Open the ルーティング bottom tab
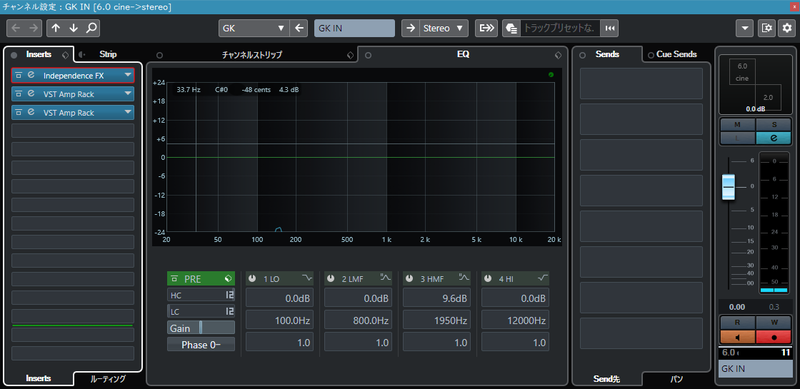This screenshot has height=389, width=800. [108, 379]
